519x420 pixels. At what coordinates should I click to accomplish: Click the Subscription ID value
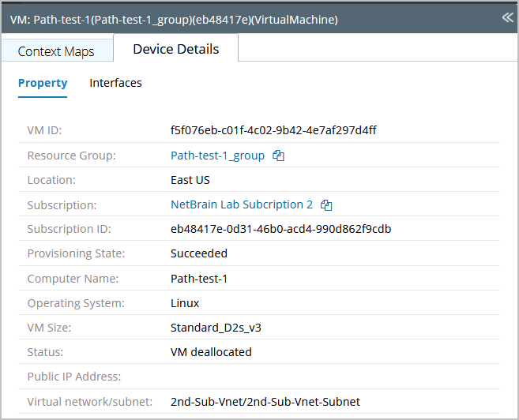(x=280, y=229)
